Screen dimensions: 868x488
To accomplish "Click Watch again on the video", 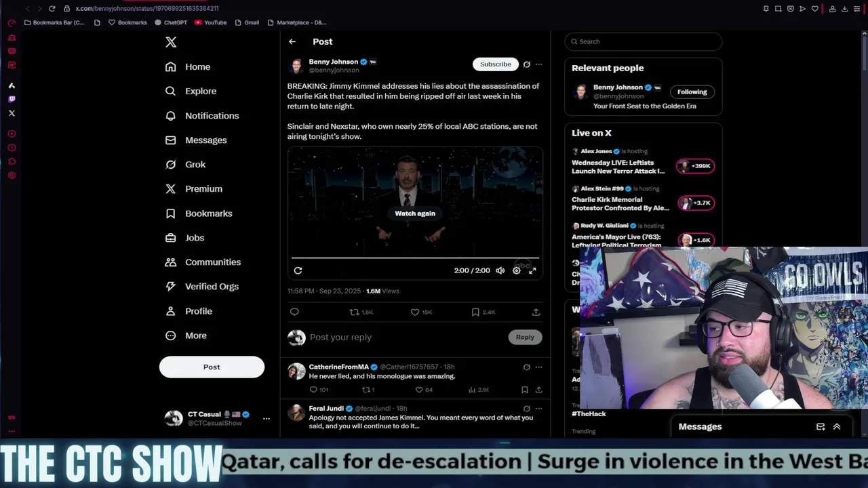I will coord(415,213).
